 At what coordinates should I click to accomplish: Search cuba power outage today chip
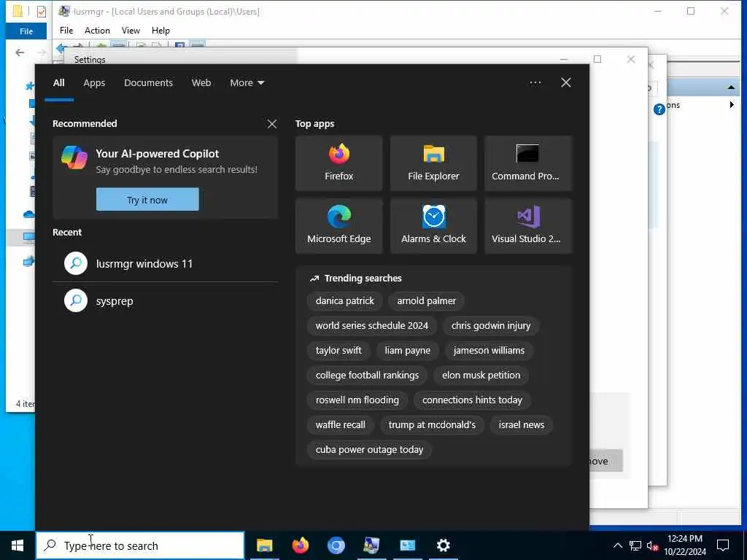pyautogui.click(x=369, y=449)
